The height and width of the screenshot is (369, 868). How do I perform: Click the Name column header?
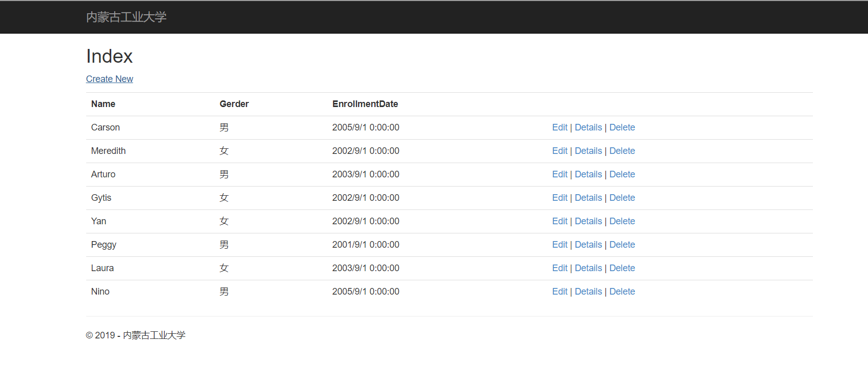click(x=103, y=104)
